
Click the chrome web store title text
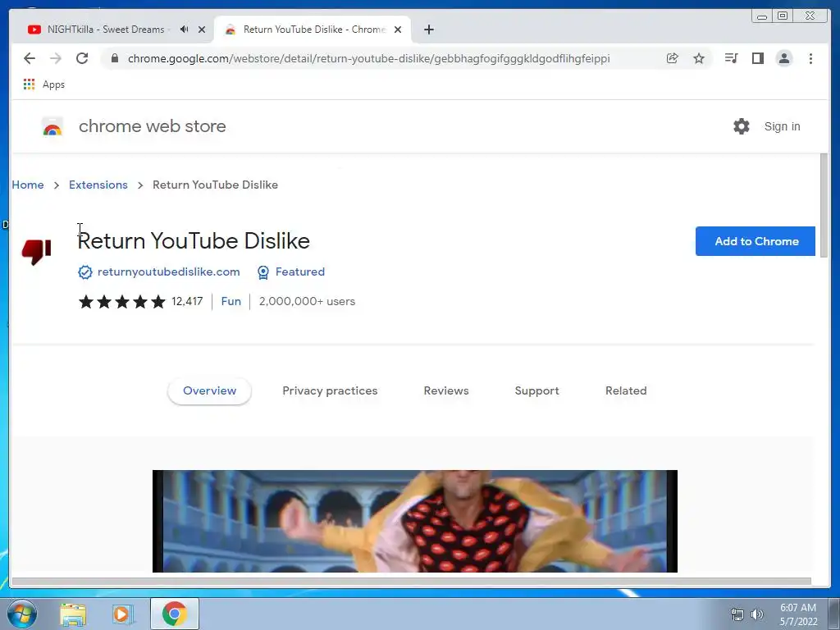click(153, 126)
